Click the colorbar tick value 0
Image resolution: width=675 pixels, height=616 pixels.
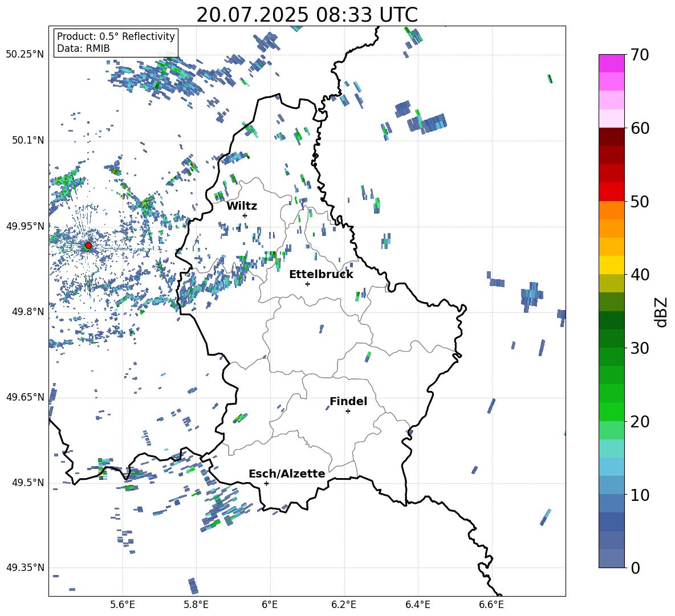coord(636,568)
